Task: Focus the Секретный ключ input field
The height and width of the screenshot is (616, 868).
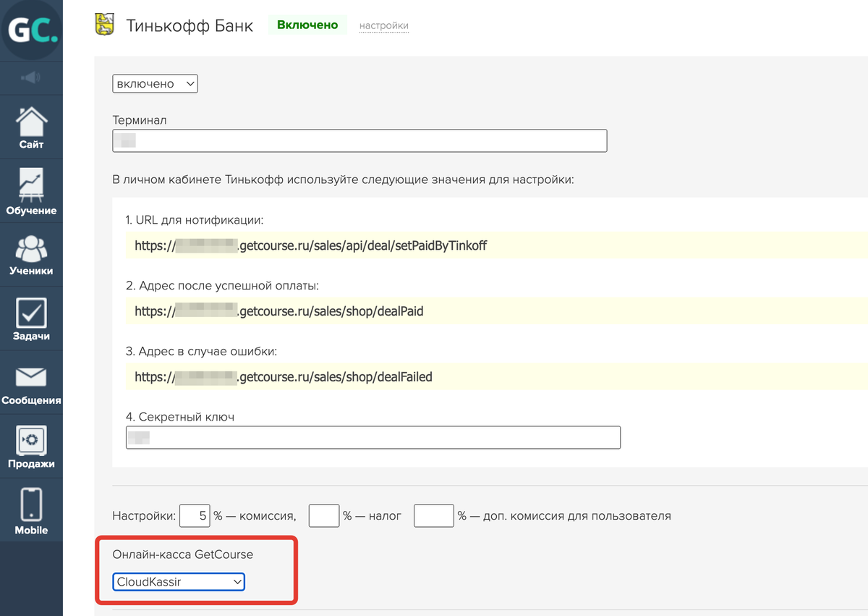Action: 373,437
